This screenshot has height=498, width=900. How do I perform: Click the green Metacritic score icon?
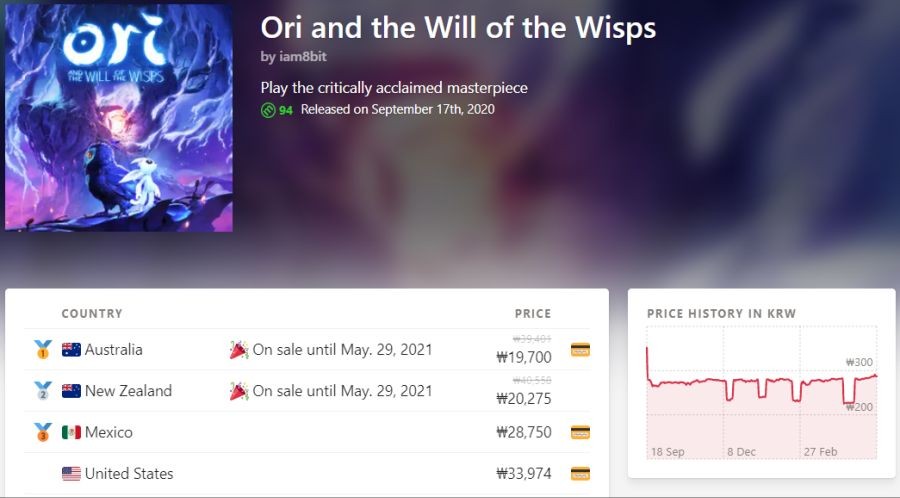tap(268, 110)
